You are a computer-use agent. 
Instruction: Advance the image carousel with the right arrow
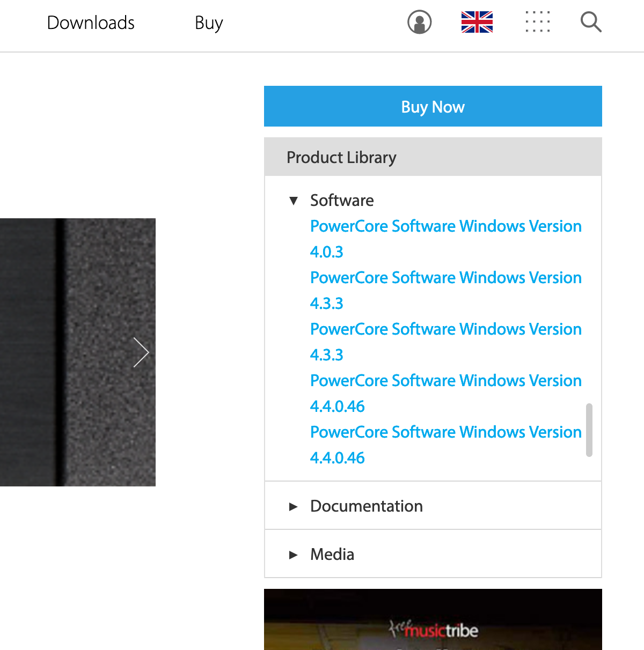141,352
